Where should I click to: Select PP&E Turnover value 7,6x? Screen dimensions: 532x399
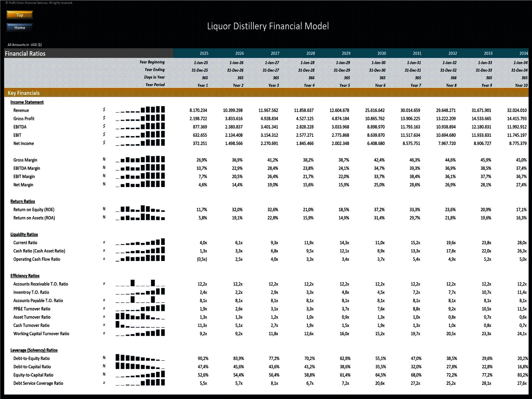[x=381, y=309]
